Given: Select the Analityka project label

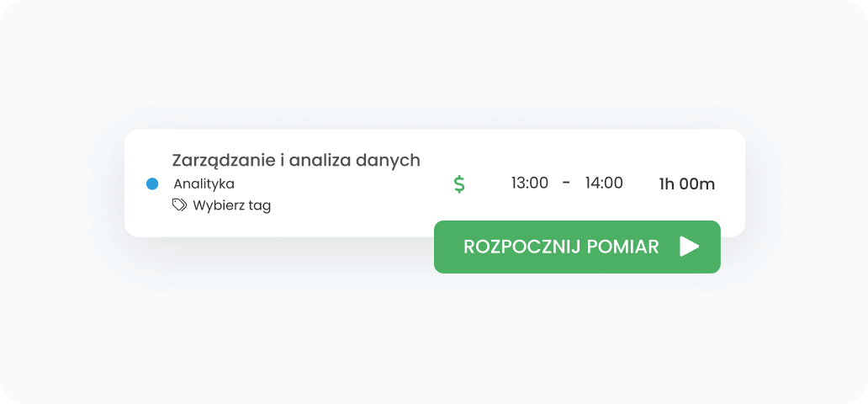Looking at the screenshot, I should [204, 183].
